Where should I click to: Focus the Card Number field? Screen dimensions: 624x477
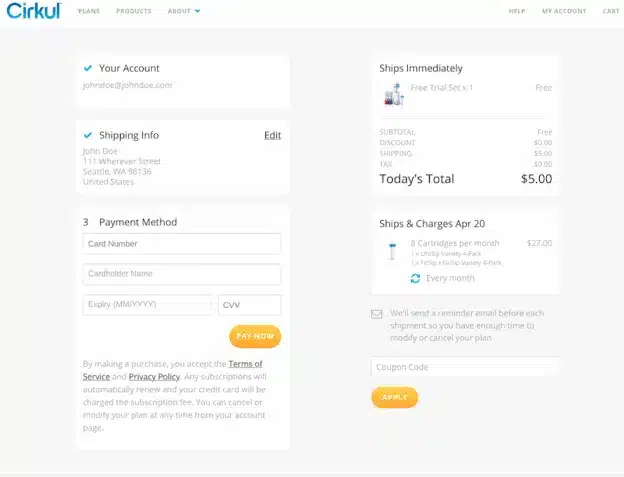(181, 243)
